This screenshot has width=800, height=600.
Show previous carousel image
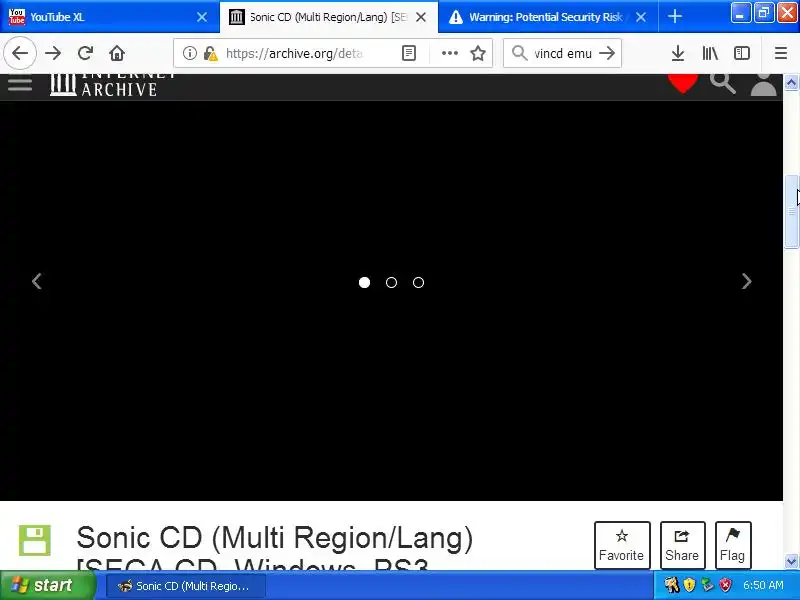tap(37, 281)
